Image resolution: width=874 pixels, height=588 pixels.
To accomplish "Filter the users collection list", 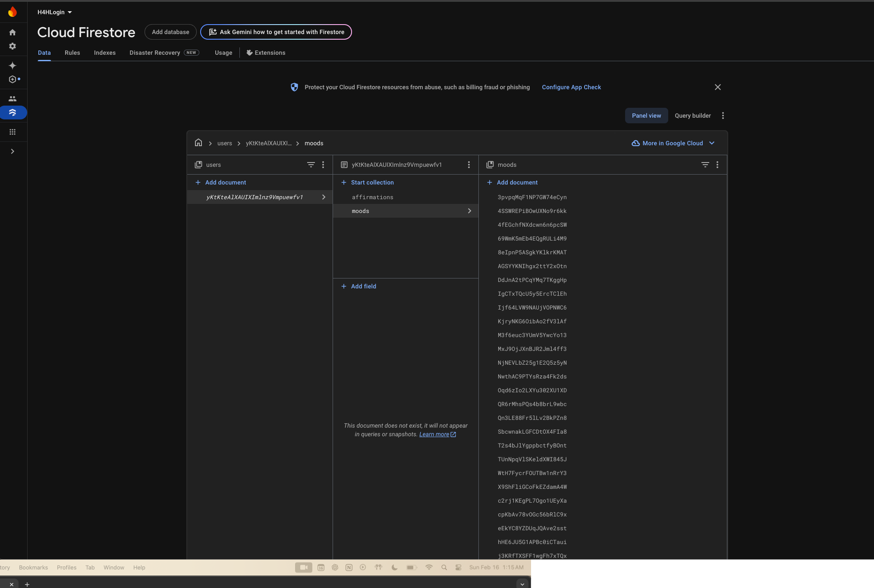I will (x=311, y=165).
